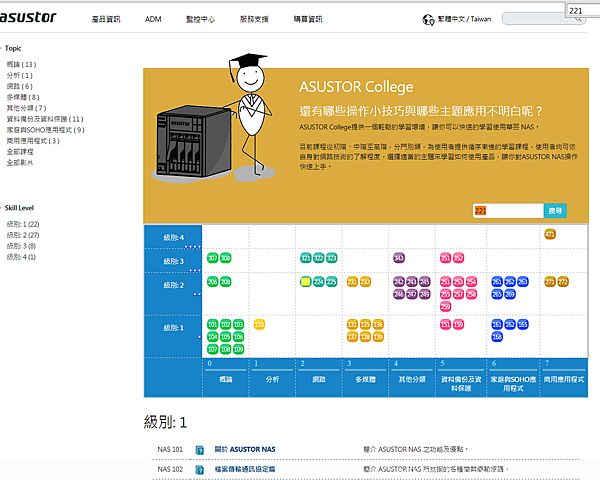Open teal course badge 224
This screenshot has width=600, height=480.
tap(319, 282)
